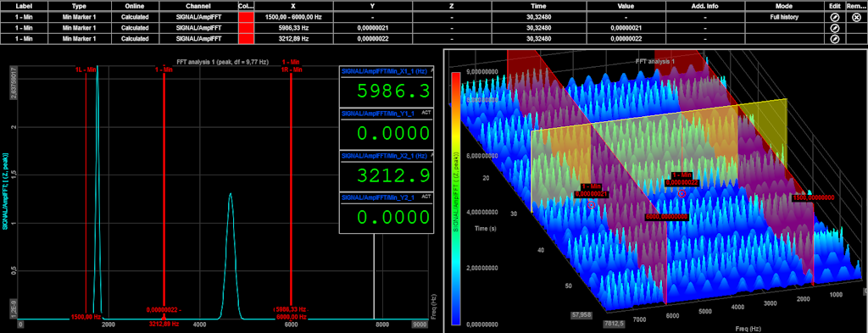Click the Type column header

pos(80,6)
